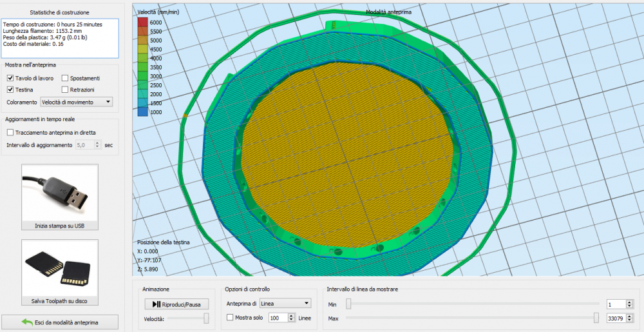
Task: Toggle the Tavolo di lavoro checkbox
Action: click(x=10, y=78)
